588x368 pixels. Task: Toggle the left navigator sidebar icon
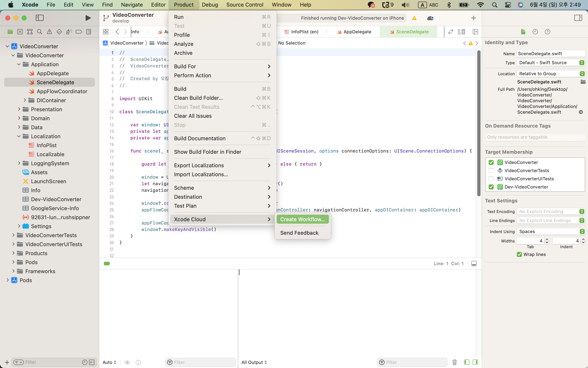point(40,18)
